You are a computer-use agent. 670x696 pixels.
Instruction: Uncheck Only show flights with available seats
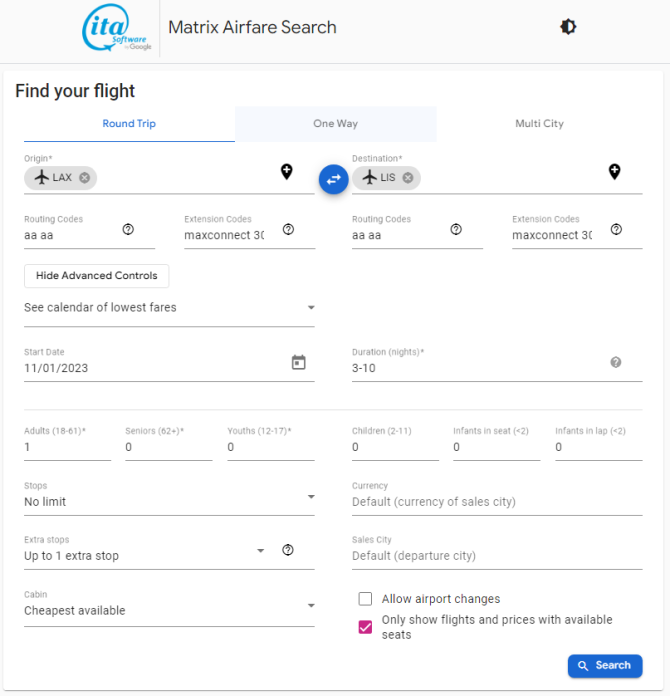tap(365, 627)
